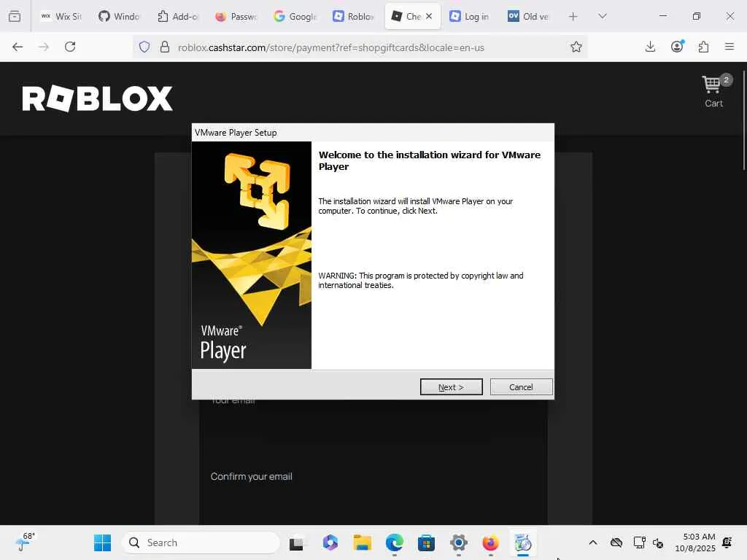Viewport: 747px width, 560px height.
Task: Switch to the Roblox tab
Action: click(x=354, y=16)
